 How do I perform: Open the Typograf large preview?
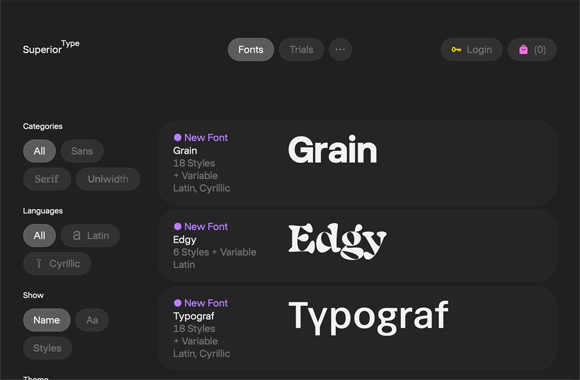click(x=368, y=316)
